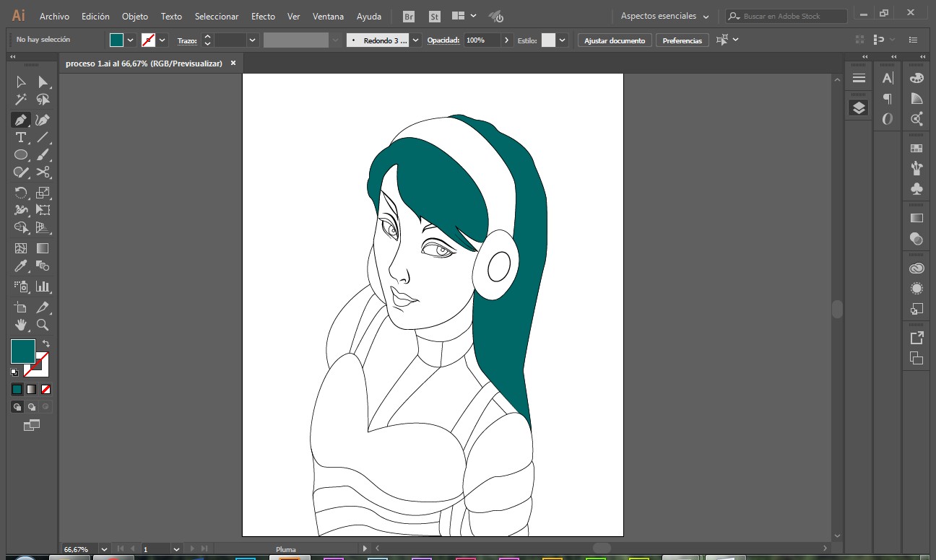Viewport: 936px width, 560px height.
Task: Expand Opacidad arrow options
Action: coord(507,40)
